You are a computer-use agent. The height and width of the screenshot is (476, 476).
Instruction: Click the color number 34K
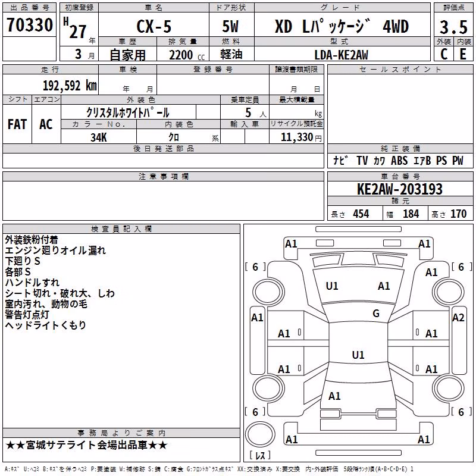(99, 137)
